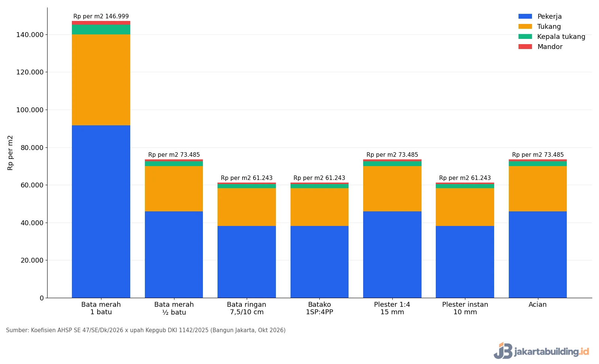Click the Plester instan 10 mm axis label
Image resolution: width=599 pixels, height=364 pixels.
pos(465,308)
